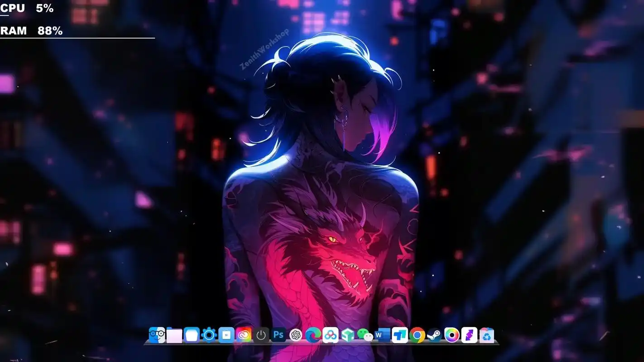Viewport: 644px width, 362px height.
Task: Open Finder from the dock
Action: [157, 335]
